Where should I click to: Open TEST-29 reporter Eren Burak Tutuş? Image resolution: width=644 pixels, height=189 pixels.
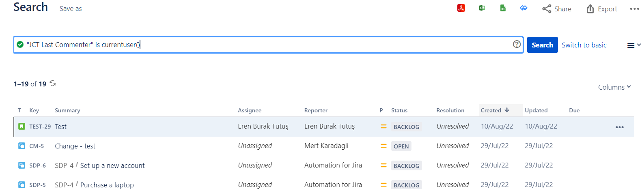point(330,127)
